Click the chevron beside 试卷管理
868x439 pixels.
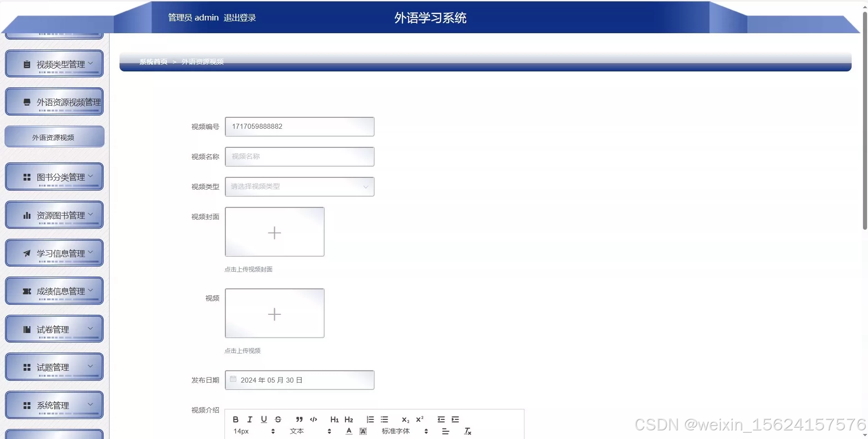90,328
